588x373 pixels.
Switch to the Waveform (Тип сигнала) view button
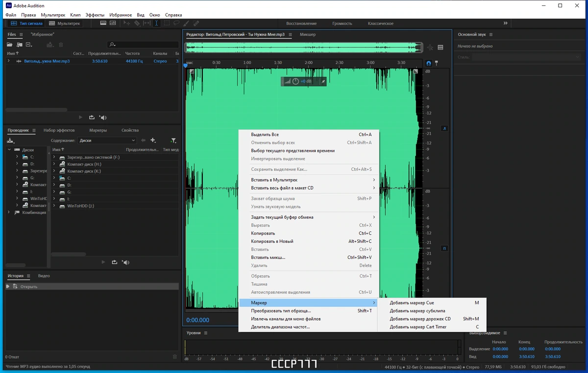tap(27, 23)
